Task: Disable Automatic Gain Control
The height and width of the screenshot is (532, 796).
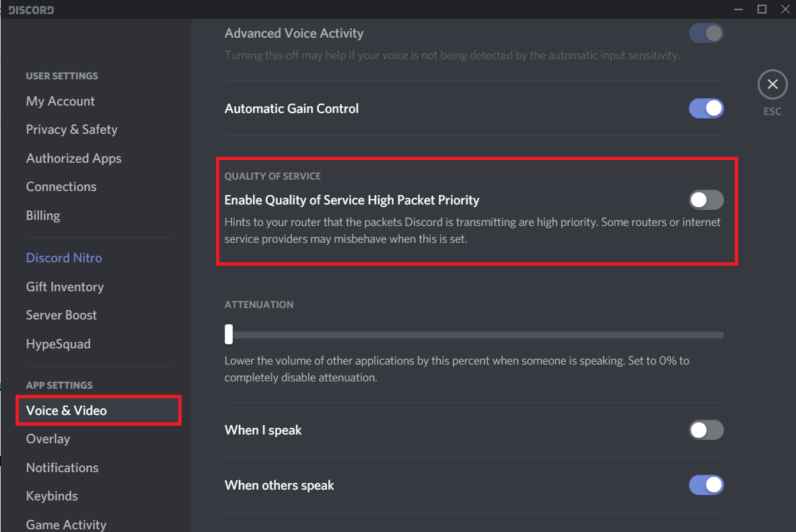Action: click(x=706, y=108)
